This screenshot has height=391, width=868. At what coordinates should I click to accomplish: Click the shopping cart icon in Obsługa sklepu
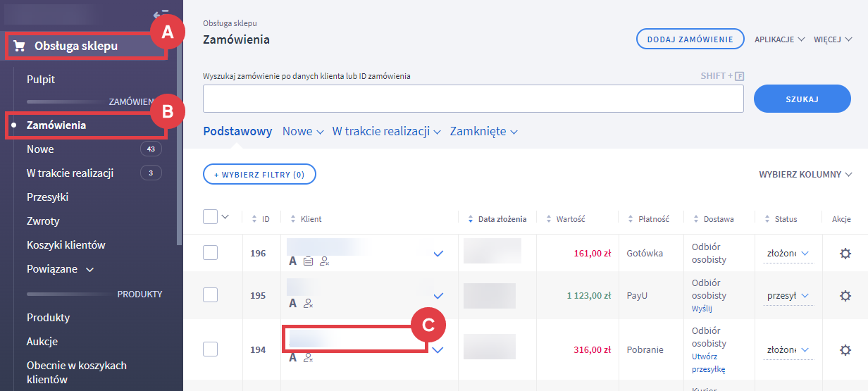[x=19, y=46]
